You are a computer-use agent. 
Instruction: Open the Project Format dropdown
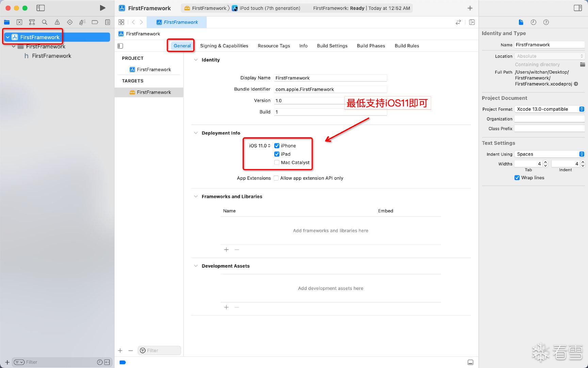[550, 109]
